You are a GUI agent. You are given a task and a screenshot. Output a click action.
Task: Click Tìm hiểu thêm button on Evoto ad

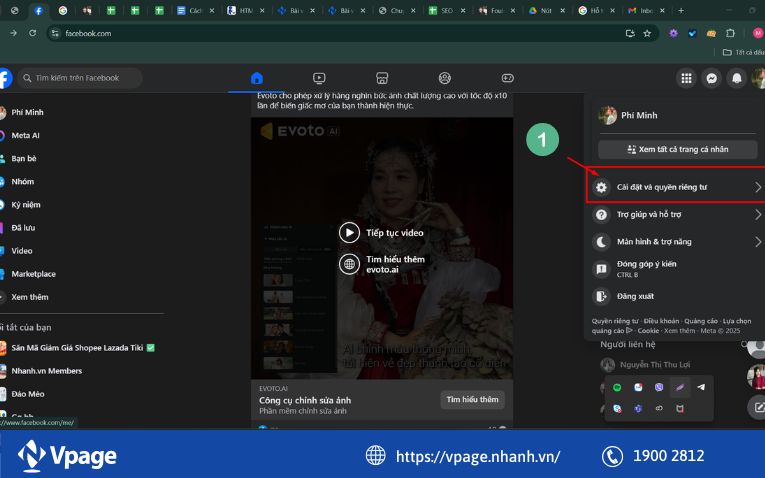(472, 400)
